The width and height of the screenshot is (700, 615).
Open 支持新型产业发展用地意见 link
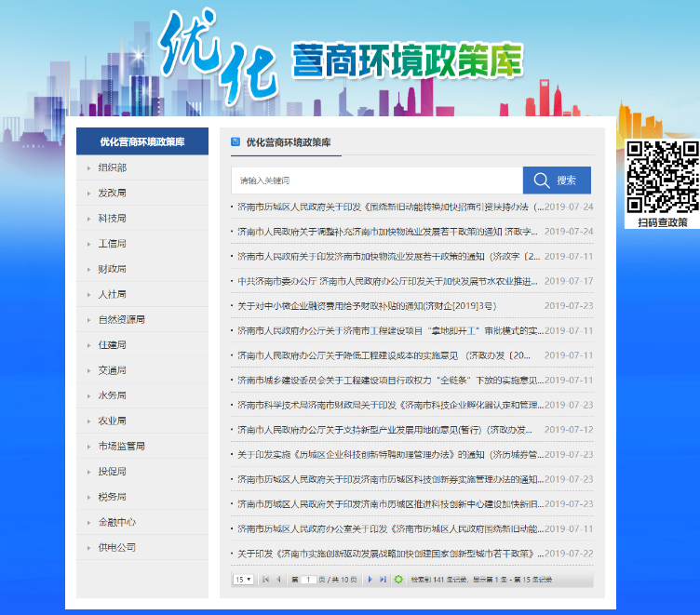tap(384, 430)
